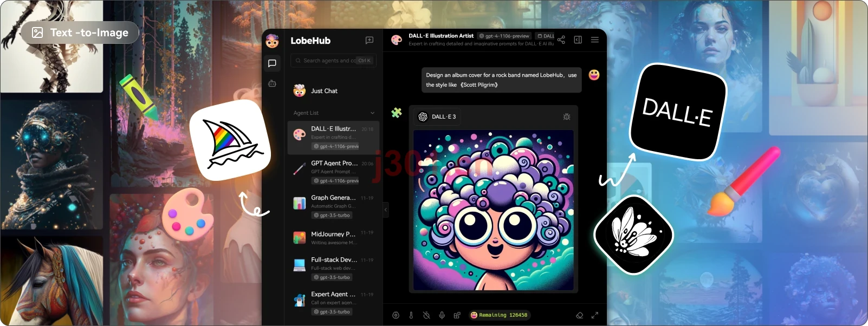Click the DALL·E 3 plugin debug bug icon
Image resolution: width=868 pixels, height=326 pixels.
pos(567,116)
